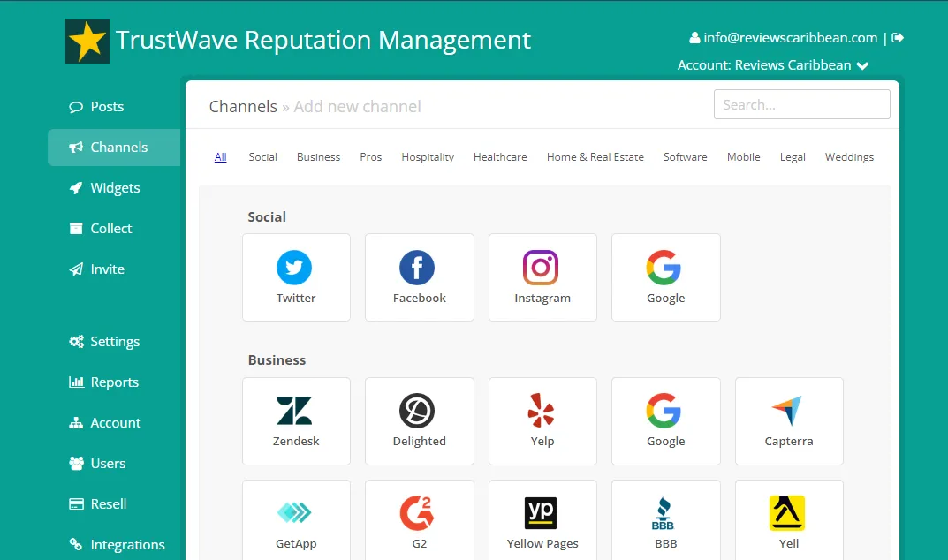Click the TrustWave Reputation Management title
948x560 pixels.
(x=322, y=40)
